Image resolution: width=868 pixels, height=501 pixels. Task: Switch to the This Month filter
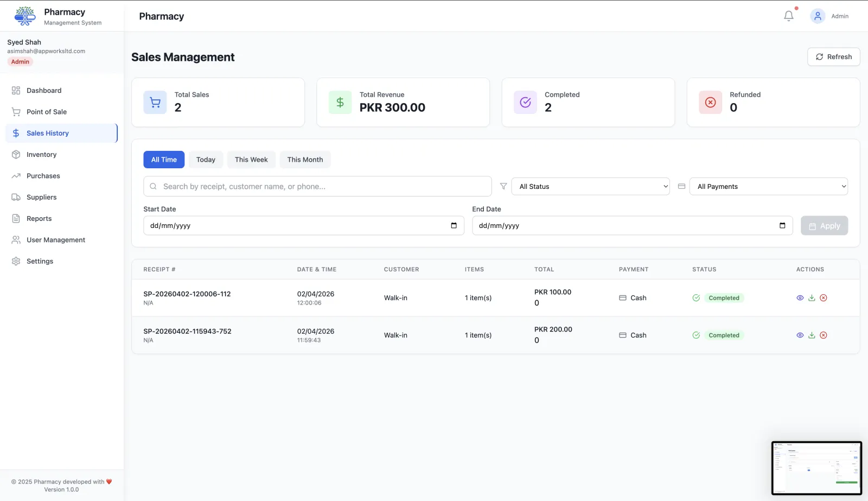tap(305, 160)
